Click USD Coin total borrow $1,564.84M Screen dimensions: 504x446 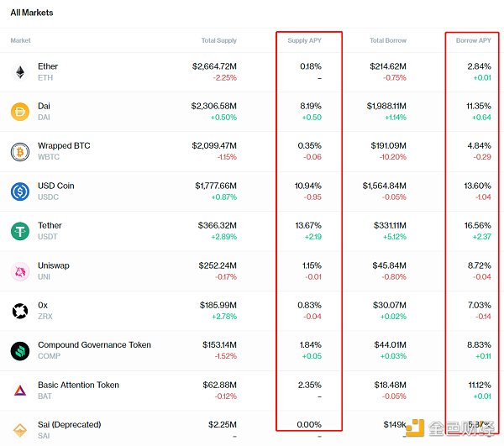pyautogui.click(x=385, y=186)
